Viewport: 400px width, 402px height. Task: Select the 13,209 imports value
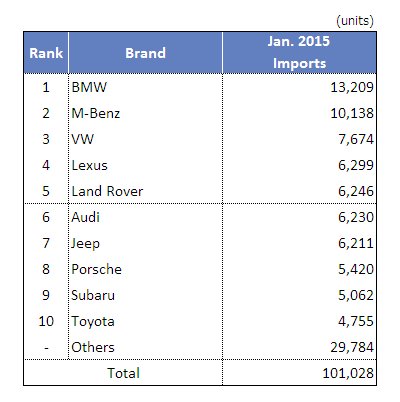pyautogui.click(x=352, y=87)
